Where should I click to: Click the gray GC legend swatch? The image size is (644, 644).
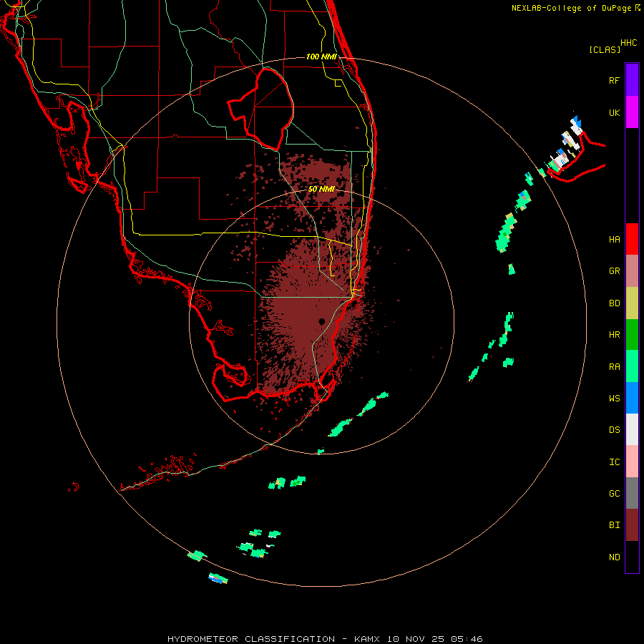click(632, 493)
